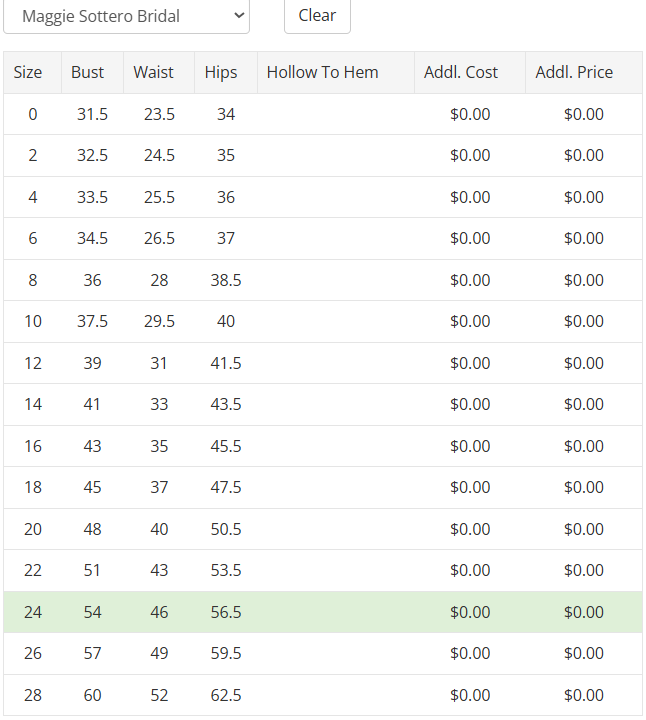
Task: Select the size 26 row
Action: click(323, 654)
